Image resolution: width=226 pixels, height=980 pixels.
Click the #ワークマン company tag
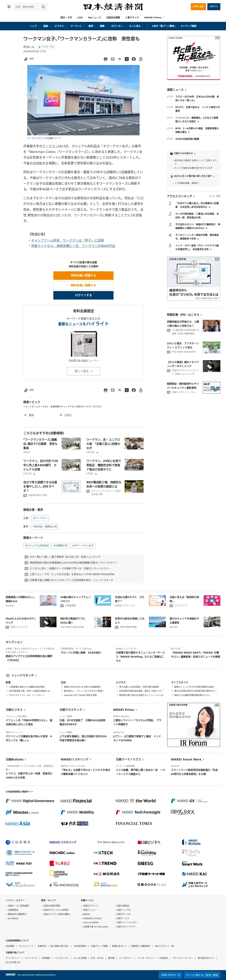pos(40,518)
